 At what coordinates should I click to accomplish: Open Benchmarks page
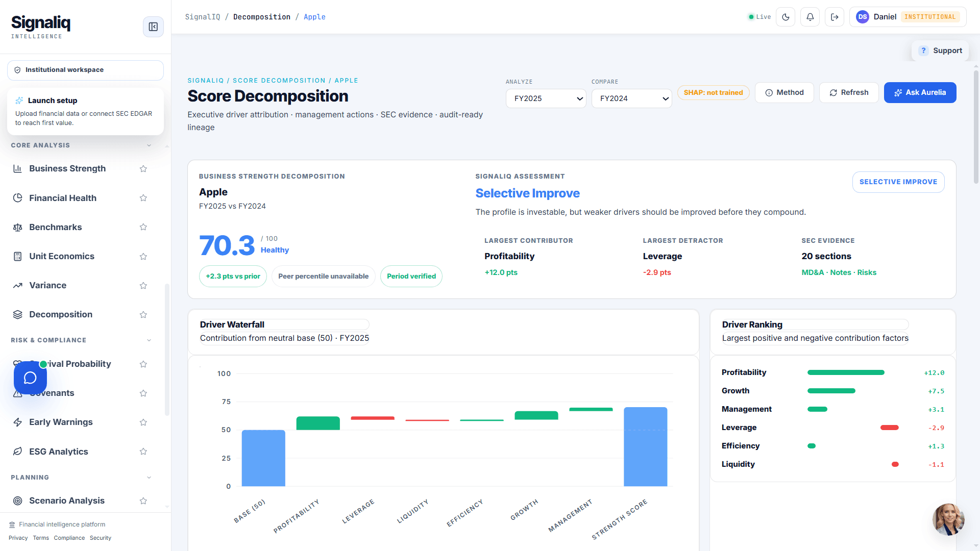[x=56, y=227]
